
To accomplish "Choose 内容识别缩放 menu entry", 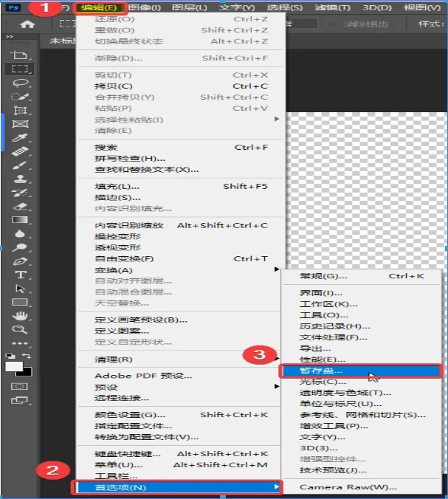I will coord(181,226).
